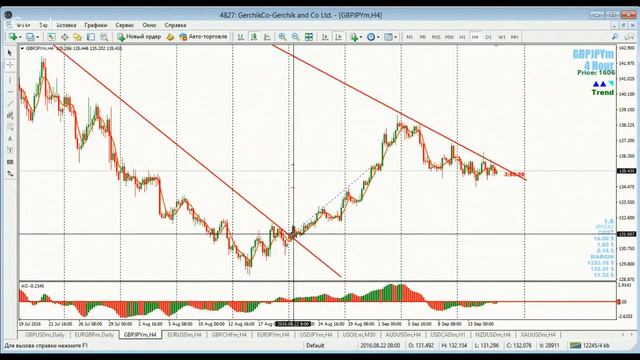Switch chart to bar chart mode
The image size is (640, 360).
(241, 37)
